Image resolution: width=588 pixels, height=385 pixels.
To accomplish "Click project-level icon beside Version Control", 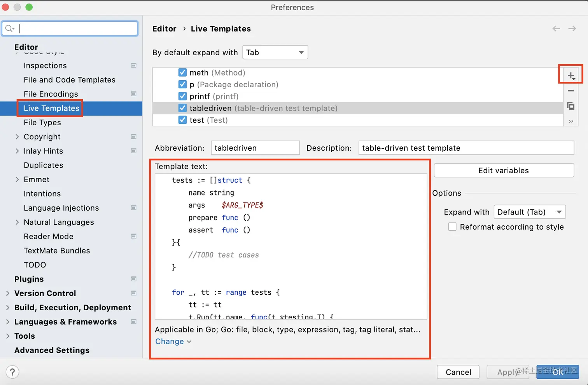I will pyautogui.click(x=133, y=293).
